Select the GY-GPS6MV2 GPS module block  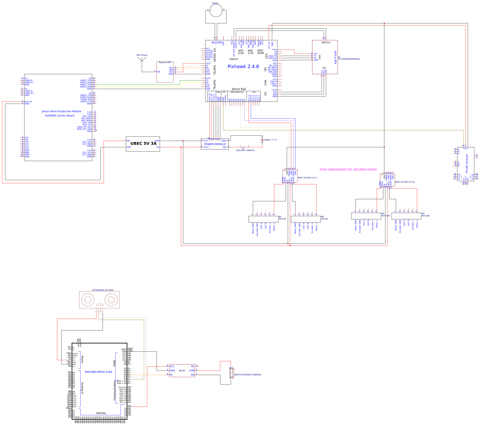(325, 57)
